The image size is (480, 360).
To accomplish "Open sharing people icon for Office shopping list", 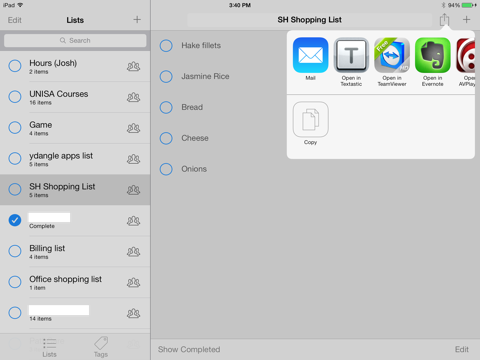I will [x=133, y=283].
